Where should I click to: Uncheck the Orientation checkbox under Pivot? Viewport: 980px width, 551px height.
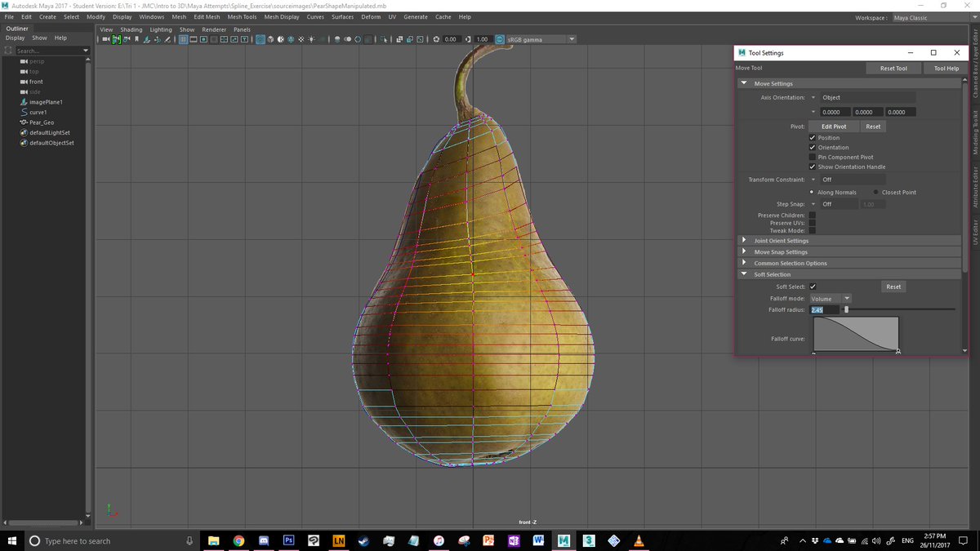click(x=813, y=148)
